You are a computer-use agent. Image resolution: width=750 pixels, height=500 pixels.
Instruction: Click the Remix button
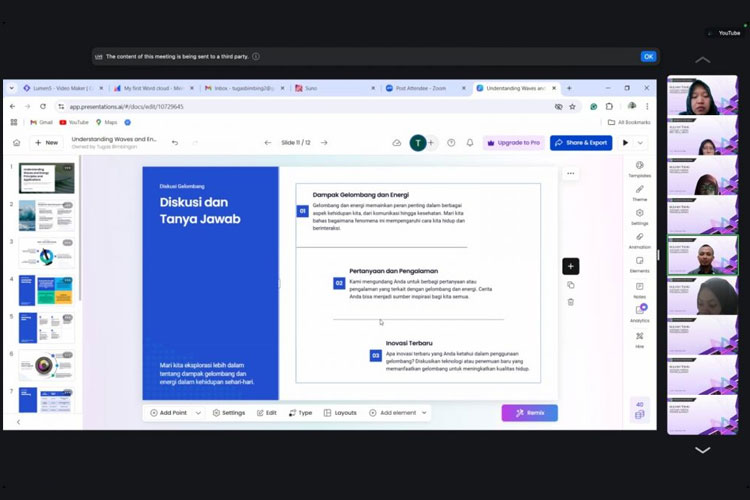point(529,413)
